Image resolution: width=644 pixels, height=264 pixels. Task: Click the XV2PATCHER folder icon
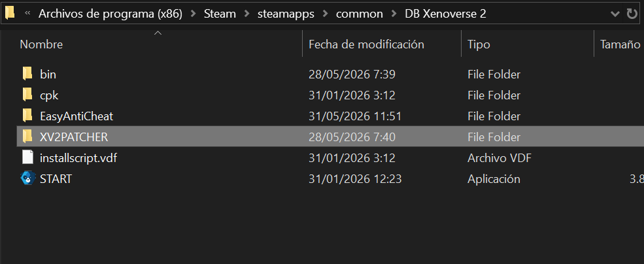[x=27, y=137]
